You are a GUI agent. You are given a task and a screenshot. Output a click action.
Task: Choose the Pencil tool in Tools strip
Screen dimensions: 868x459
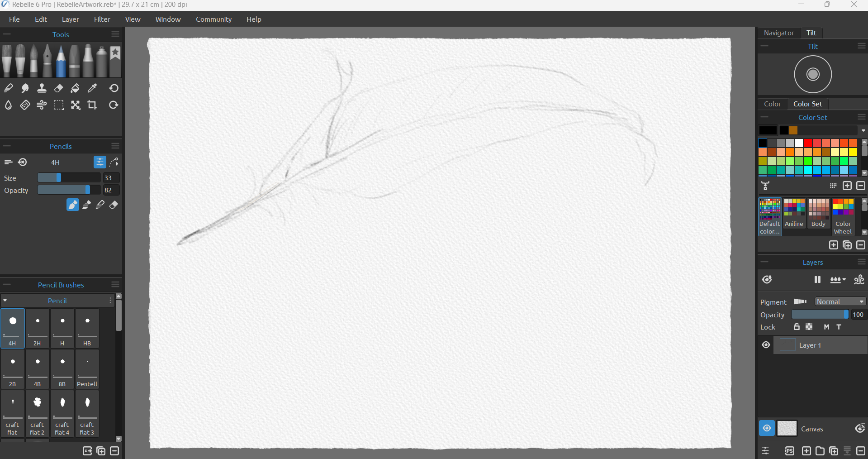pyautogui.click(x=61, y=61)
